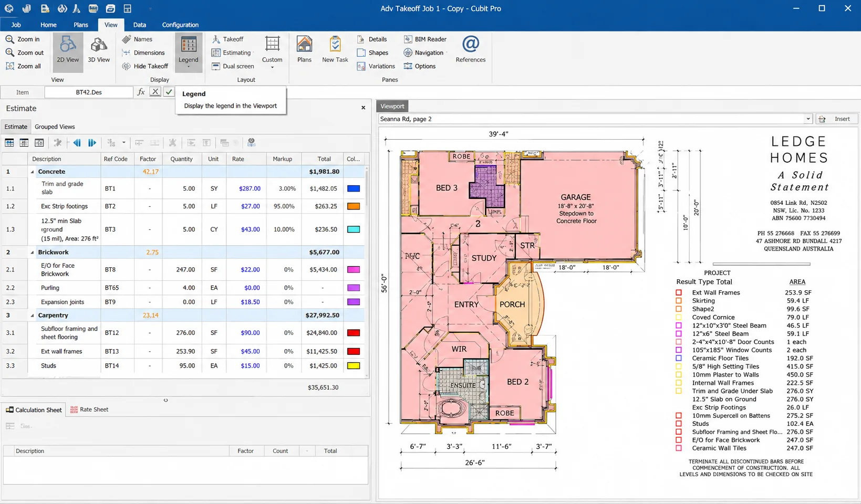Viewport: 861px width, 504px height.
Task: Open the plan page dropdown
Action: [808, 119]
